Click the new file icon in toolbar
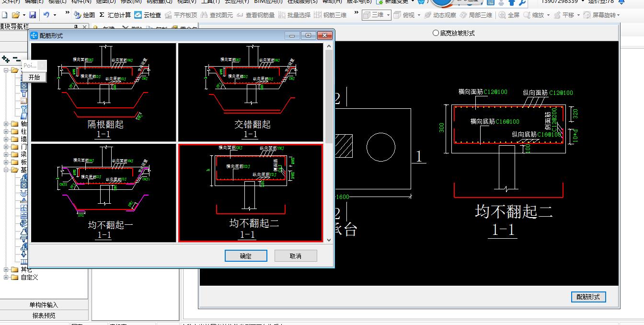The height and width of the screenshot is (325, 644). pos(4,15)
